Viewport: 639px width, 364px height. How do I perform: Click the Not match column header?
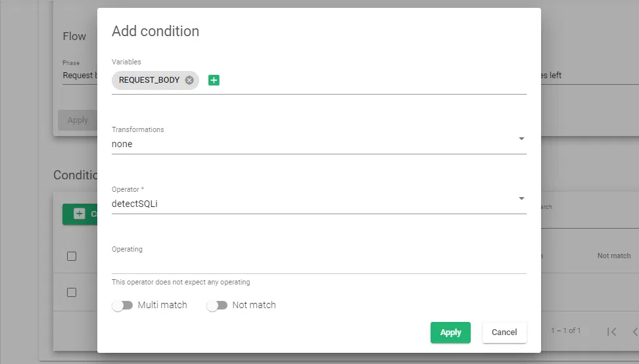click(x=613, y=256)
